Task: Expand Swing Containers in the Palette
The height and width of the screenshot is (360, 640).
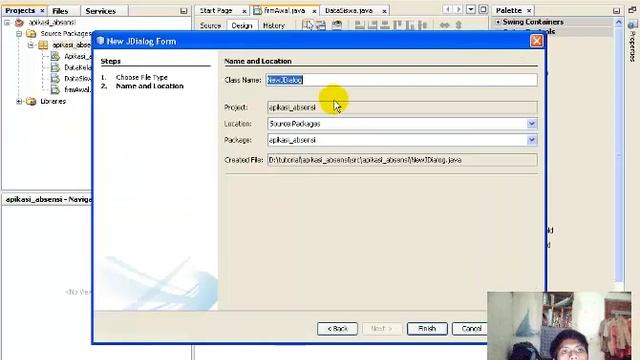Action: pos(498,22)
